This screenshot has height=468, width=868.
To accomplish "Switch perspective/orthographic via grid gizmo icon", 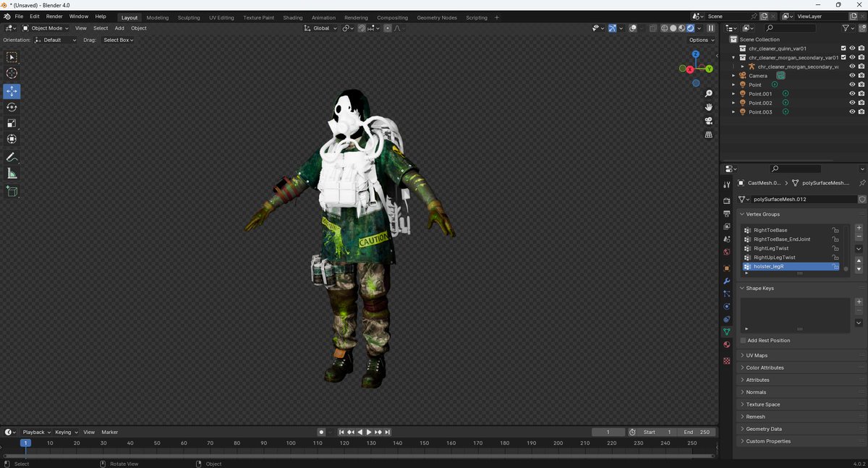I will (x=709, y=135).
